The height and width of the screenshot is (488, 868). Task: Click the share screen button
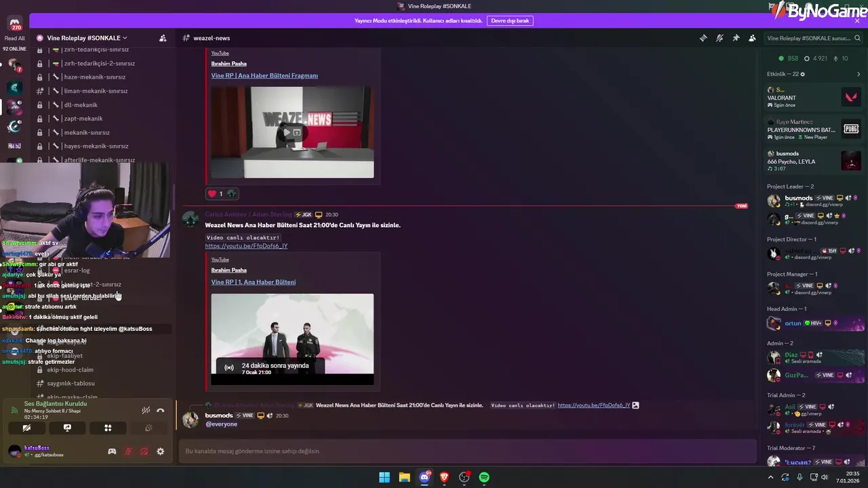tap(67, 428)
